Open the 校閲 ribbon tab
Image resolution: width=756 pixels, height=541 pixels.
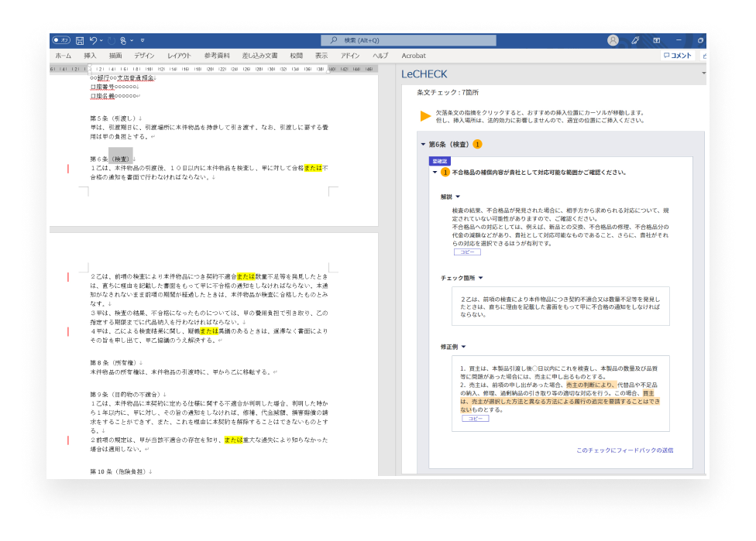[x=296, y=56]
